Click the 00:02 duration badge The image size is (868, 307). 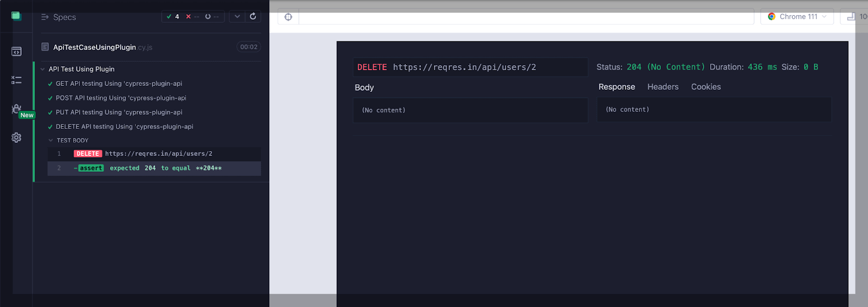249,47
